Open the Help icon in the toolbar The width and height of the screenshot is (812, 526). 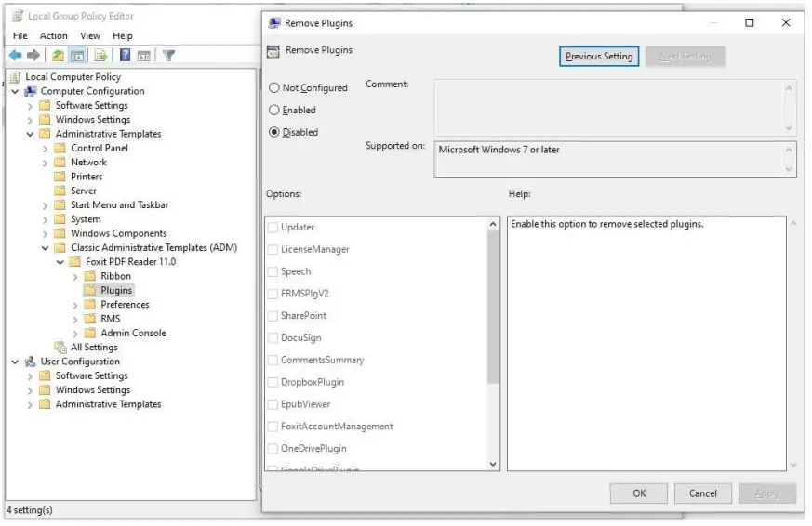126,55
